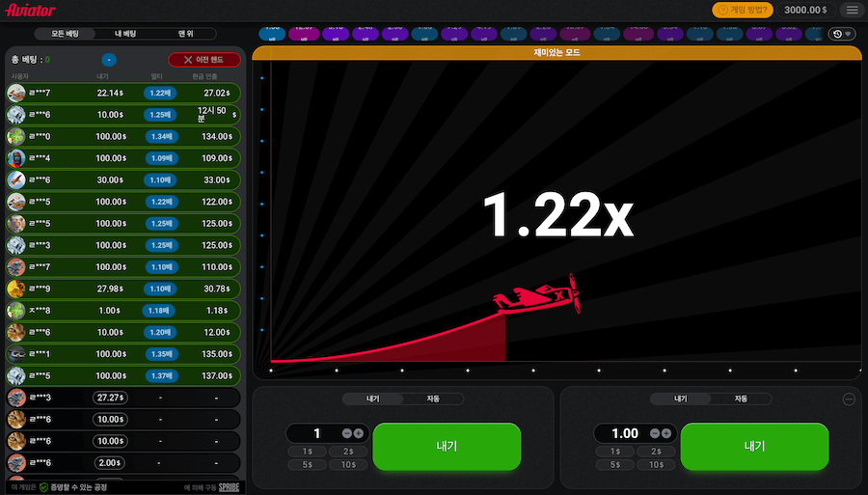868x495 pixels.
Task: Select 자동 tab in first bet panel
Action: pos(433,399)
